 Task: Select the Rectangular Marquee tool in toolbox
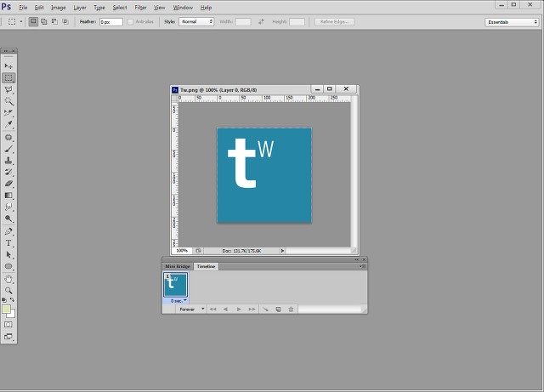pos(8,77)
